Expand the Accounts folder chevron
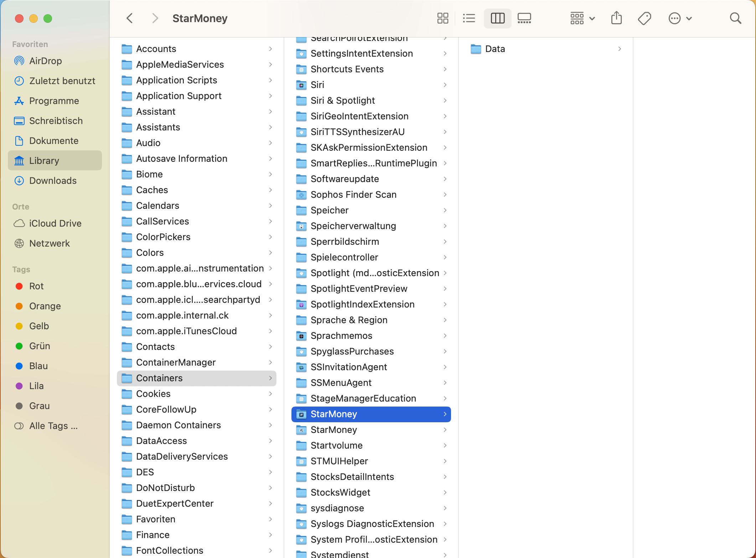756x558 pixels. coord(270,49)
